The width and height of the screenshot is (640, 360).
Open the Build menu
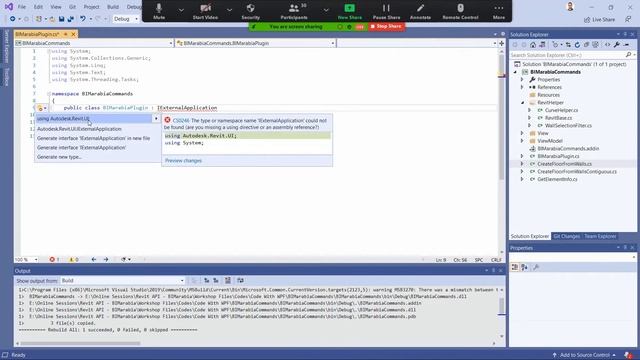[113, 7]
